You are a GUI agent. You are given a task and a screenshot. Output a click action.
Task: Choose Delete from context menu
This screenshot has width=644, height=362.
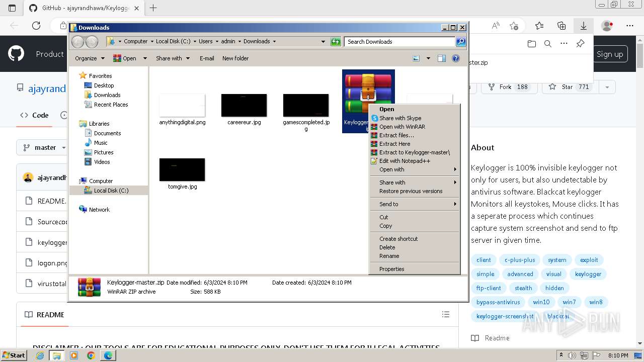click(x=415, y=247)
